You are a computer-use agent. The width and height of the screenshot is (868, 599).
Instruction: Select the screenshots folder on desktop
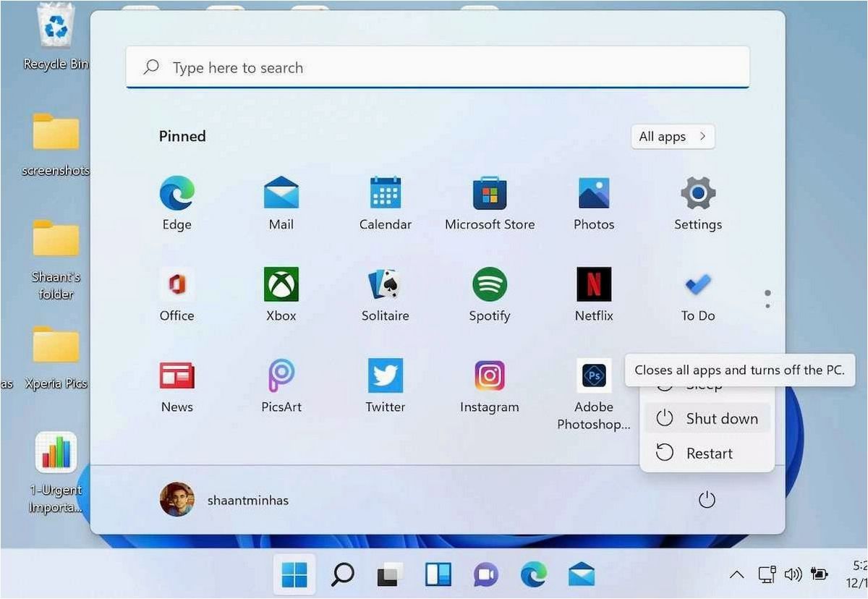pyautogui.click(x=56, y=145)
